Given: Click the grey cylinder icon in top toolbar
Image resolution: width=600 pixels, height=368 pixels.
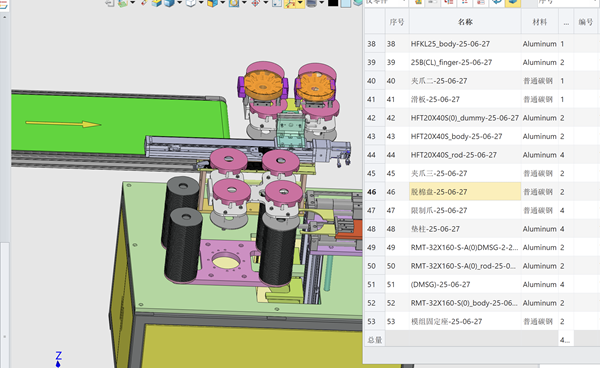Looking at the screenshot, I should pyautogui.click(x=311, y=3).
